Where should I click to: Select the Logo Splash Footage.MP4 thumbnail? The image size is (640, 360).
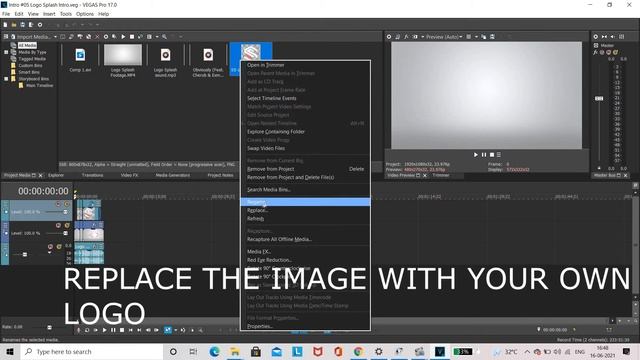pyautogui.click(x=123, y=55)
